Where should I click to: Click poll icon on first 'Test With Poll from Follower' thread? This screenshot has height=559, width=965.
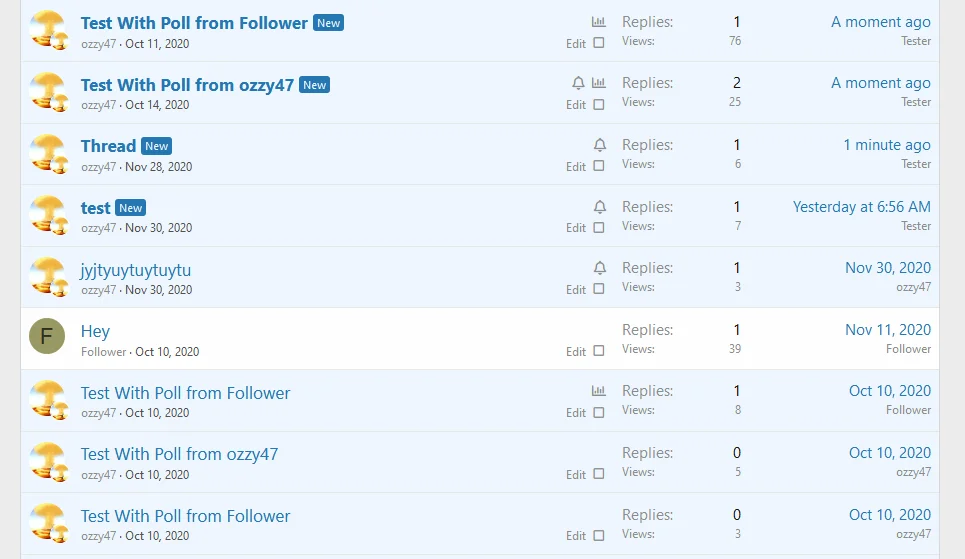599,21
